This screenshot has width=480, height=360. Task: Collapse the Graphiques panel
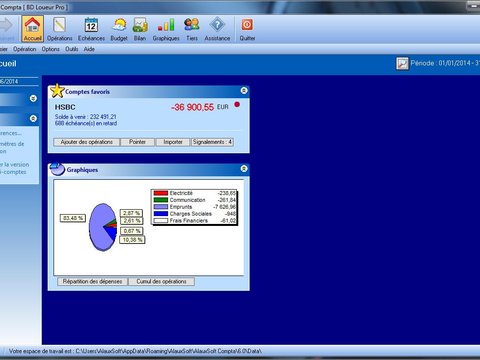click(x=244, y=169)
